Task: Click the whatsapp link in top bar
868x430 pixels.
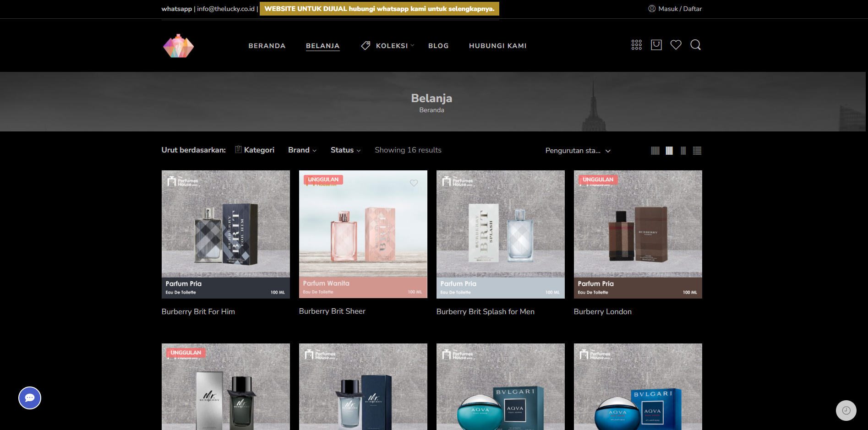Action: [x=177, y=9]
